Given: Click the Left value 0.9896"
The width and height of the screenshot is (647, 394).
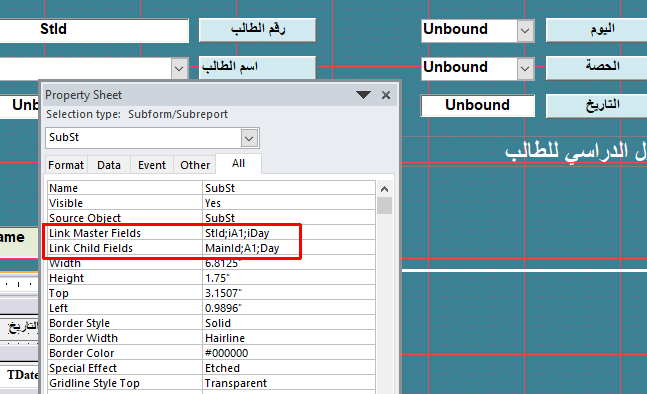Looking at the screenshot, I should pos(289,308).
